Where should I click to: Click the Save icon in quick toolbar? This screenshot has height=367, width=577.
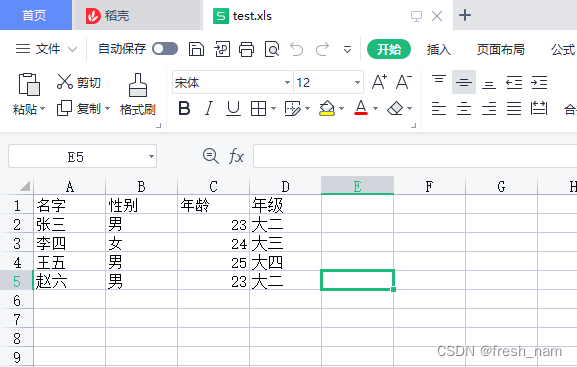[x=196, y=49]
